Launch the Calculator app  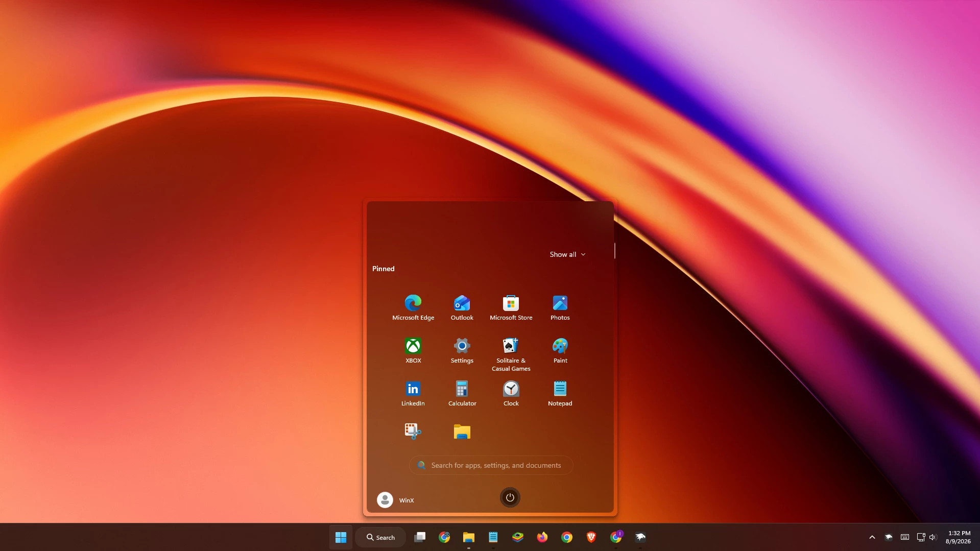pyautogui.click(x=462, y=393)
